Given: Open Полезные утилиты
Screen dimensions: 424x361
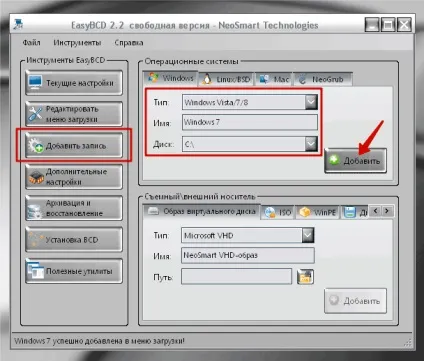Looking at the screenshot, I should pos(74,271).
